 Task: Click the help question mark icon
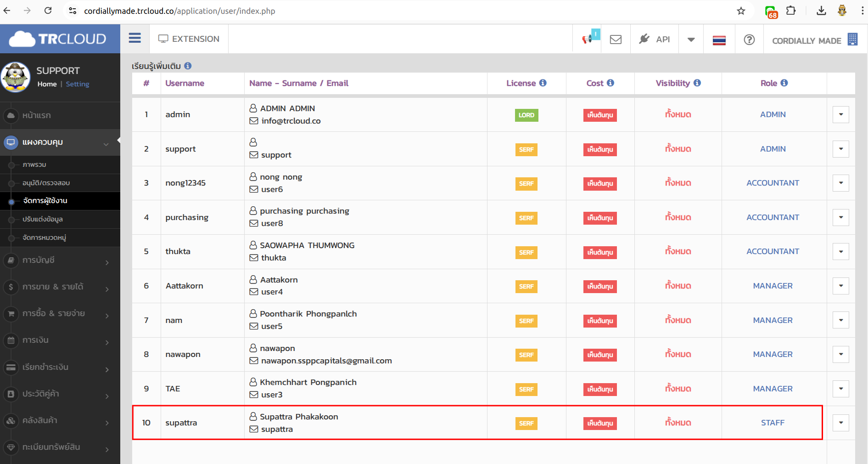749,40
